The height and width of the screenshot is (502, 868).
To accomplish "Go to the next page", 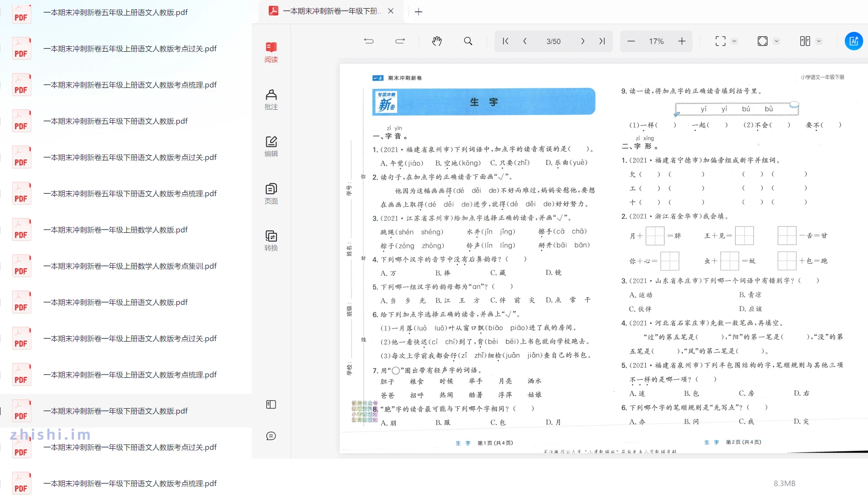I will click(582, 41).
